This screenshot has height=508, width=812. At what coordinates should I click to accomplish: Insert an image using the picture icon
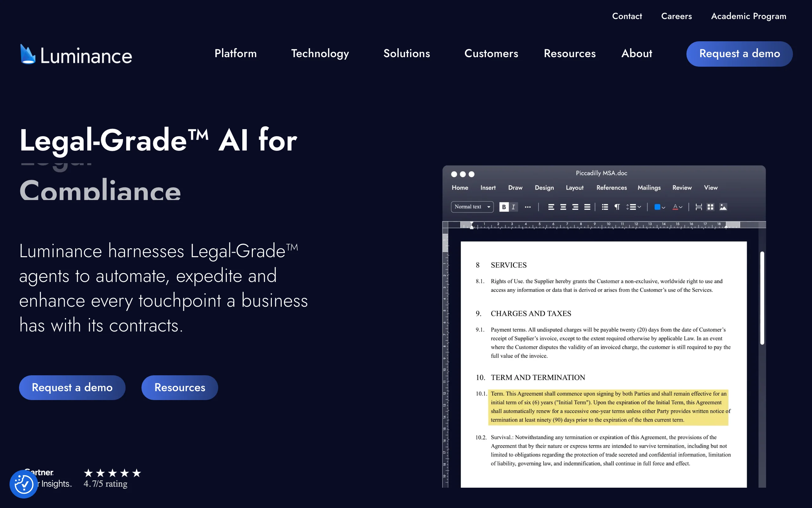[x=723, y=207]
